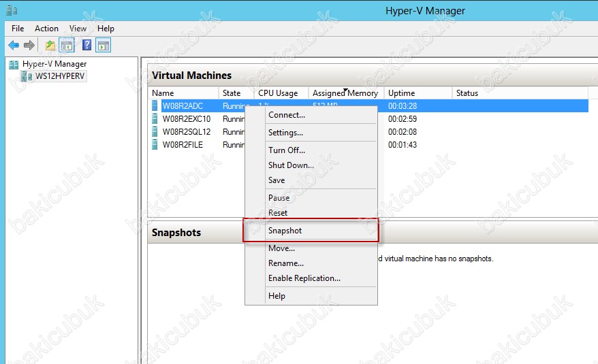Select WS12HYPERV in the console tree
598x364 pixels.
[x=59, y=76]
